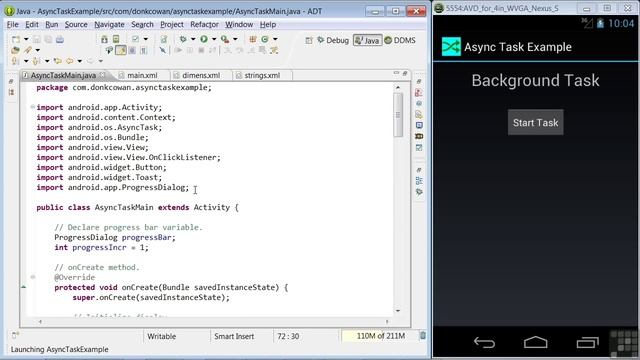Image resolution: width=640 pixels, height=360 pixels.
Task: Click the Search flashlight icon
Action: (28, 50)
